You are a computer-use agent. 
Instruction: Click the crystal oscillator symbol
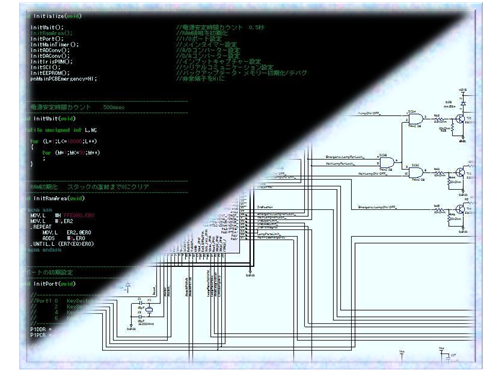click(149, 310)
